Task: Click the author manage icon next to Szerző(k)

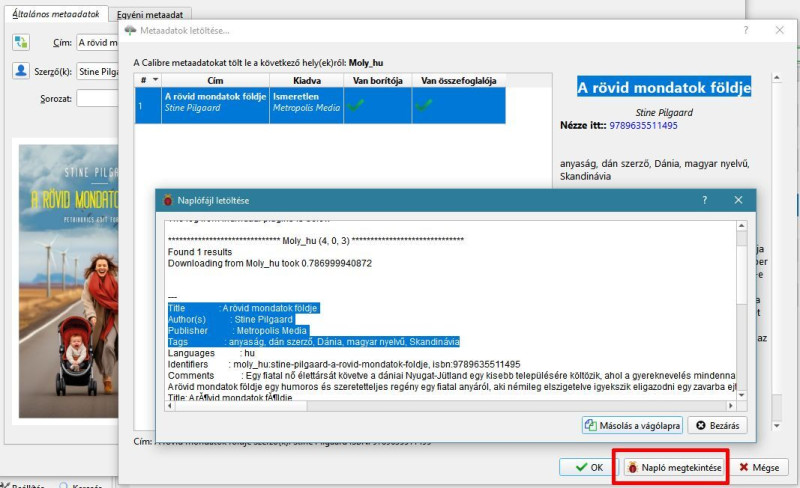Action: click(21, 71)
